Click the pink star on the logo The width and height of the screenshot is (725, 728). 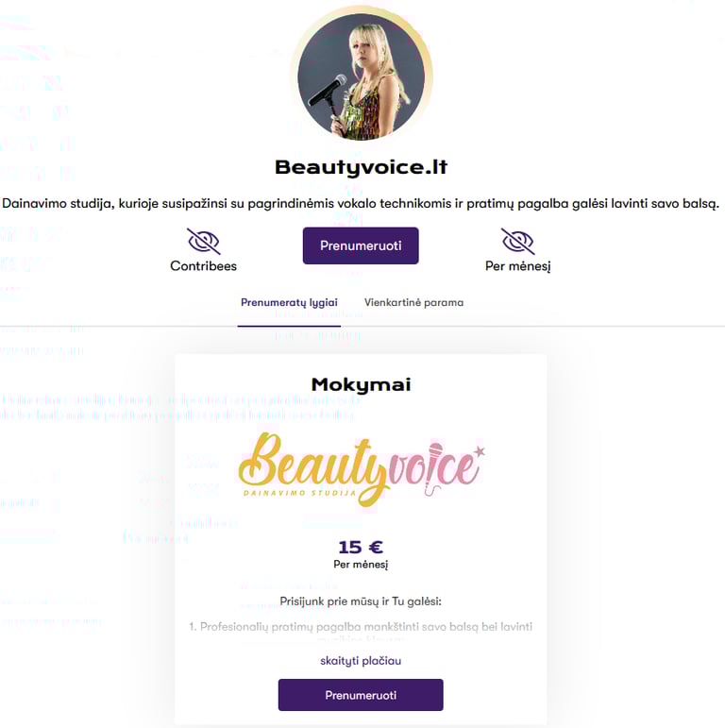480,450
